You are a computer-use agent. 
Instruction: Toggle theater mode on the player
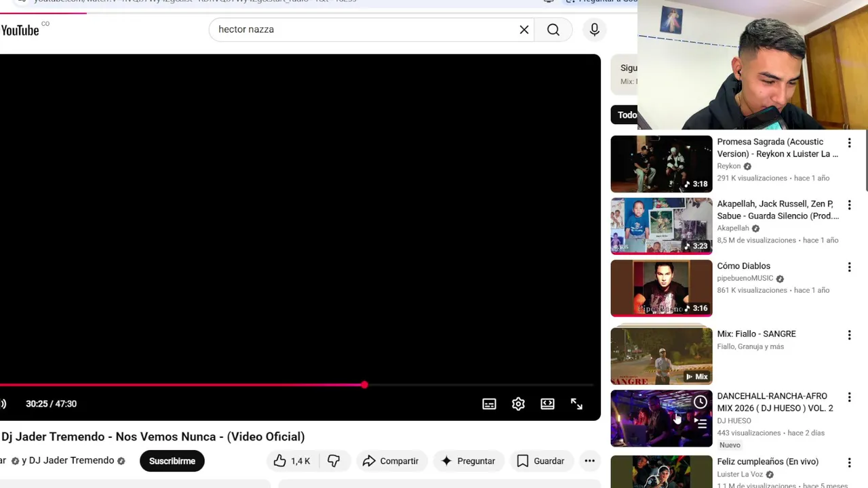point(547,404)
